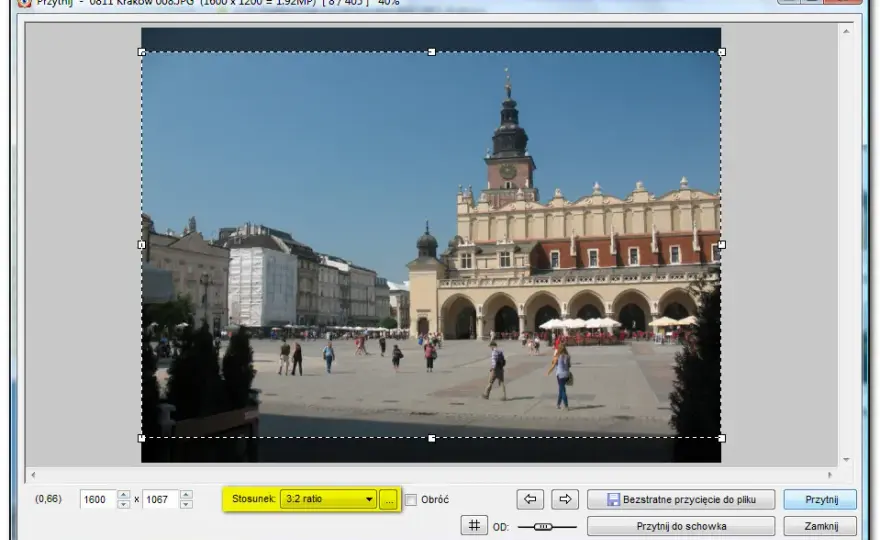Image resolution: width=880 pixels, height=540 pixels.
Task: Click the vertical scrollbar up arrow
Action: (x=846, y=31)
